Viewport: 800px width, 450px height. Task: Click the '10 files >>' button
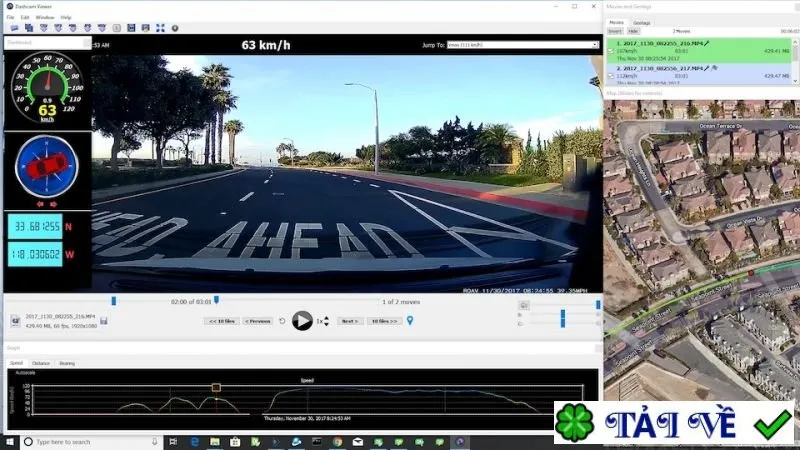point(385,321)
